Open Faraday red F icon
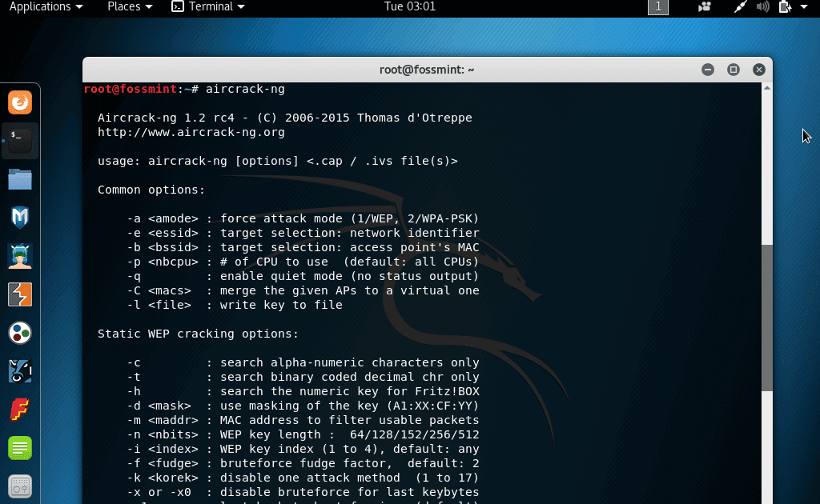 [20, 410]
